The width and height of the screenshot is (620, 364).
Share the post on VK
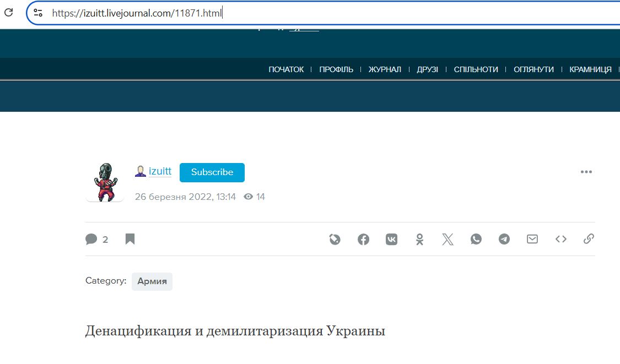pyautogui.click(x=391, y=239)
